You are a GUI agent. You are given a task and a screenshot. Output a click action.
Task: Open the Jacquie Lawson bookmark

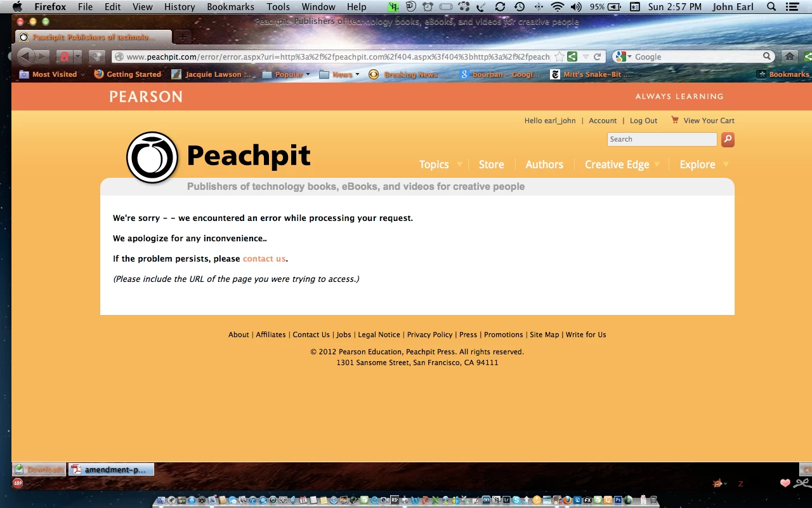pos(211,74)
